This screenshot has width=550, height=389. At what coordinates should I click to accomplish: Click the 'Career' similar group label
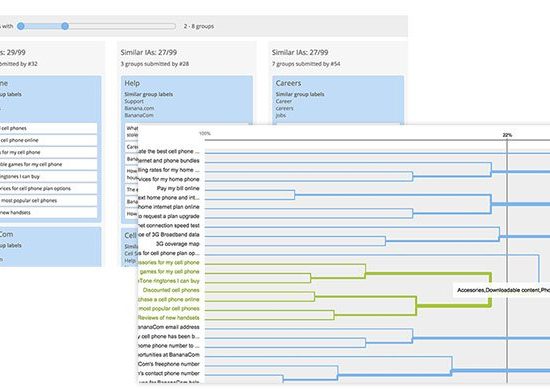(x=284, y=101)
